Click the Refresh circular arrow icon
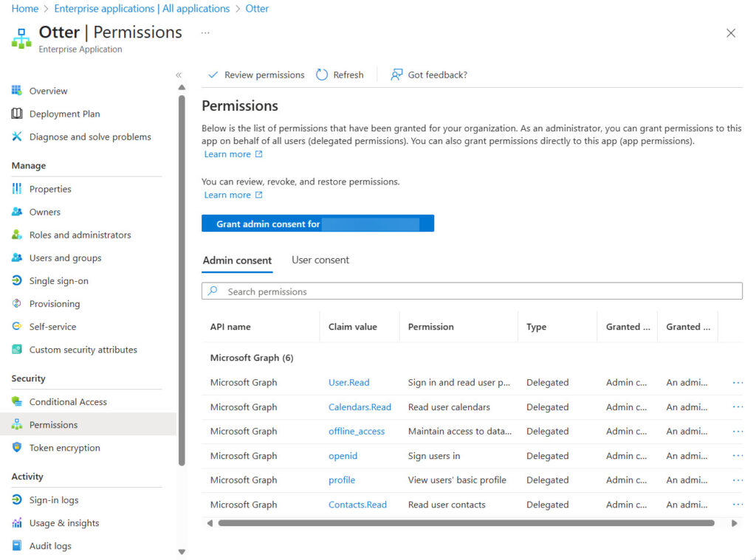The height and width of the screenshot is (560, 756). click(322, 75)
